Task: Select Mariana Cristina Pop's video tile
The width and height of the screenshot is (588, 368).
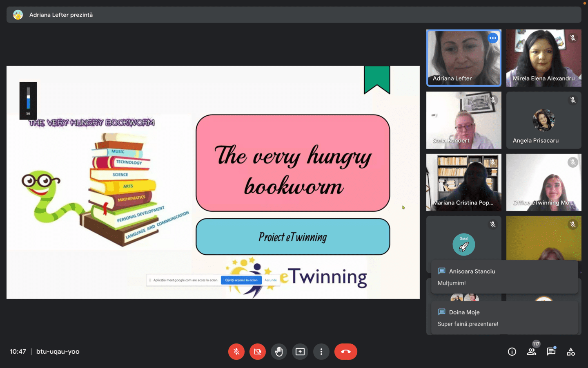Action: coord(464,182)
